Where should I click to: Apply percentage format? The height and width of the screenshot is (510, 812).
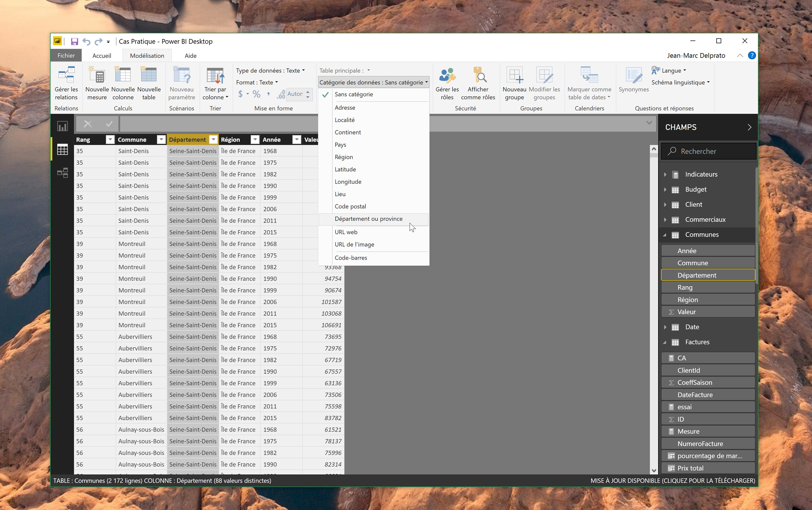point(257,94)
